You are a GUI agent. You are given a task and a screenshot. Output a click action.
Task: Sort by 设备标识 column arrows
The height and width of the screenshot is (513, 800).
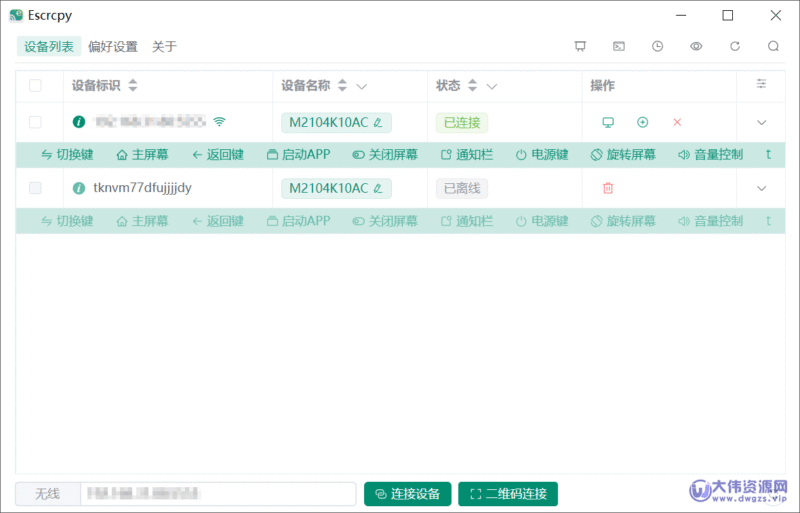click(133, 85)
